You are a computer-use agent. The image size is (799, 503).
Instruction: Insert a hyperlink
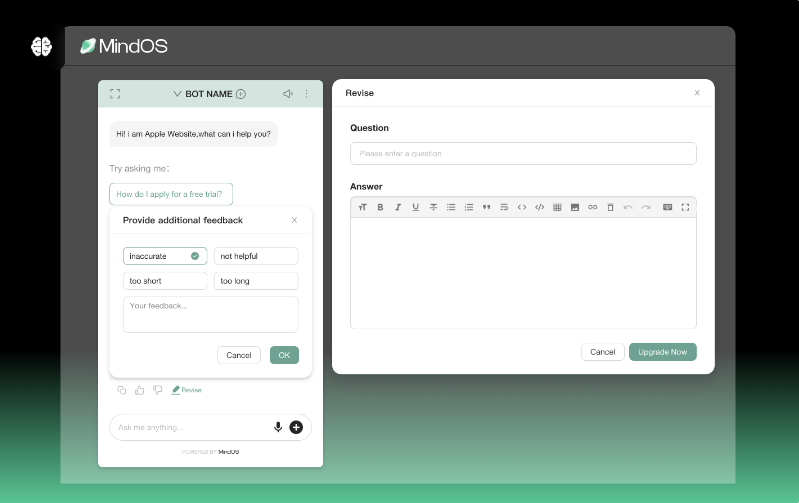tap(593, 207)
